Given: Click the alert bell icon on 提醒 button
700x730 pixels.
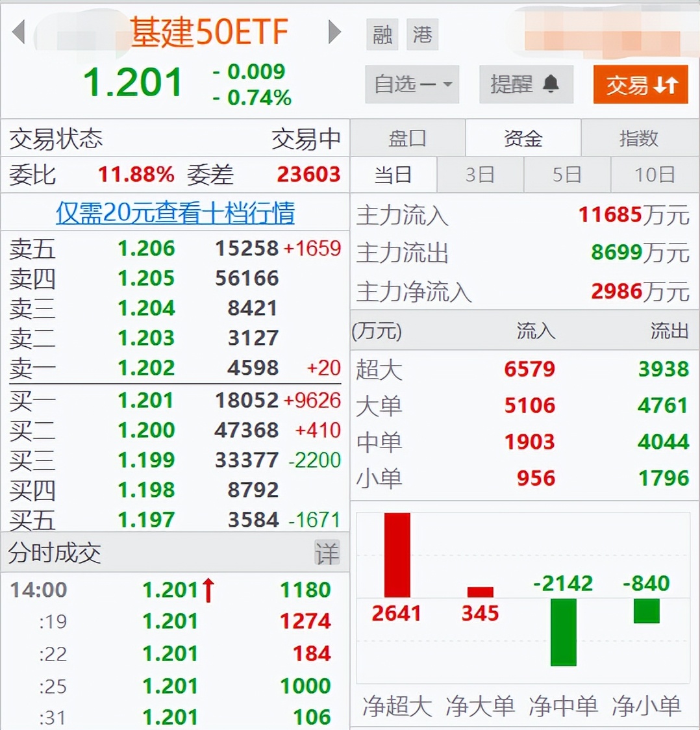Looking at the screenshot, I should tap(551, 84).
